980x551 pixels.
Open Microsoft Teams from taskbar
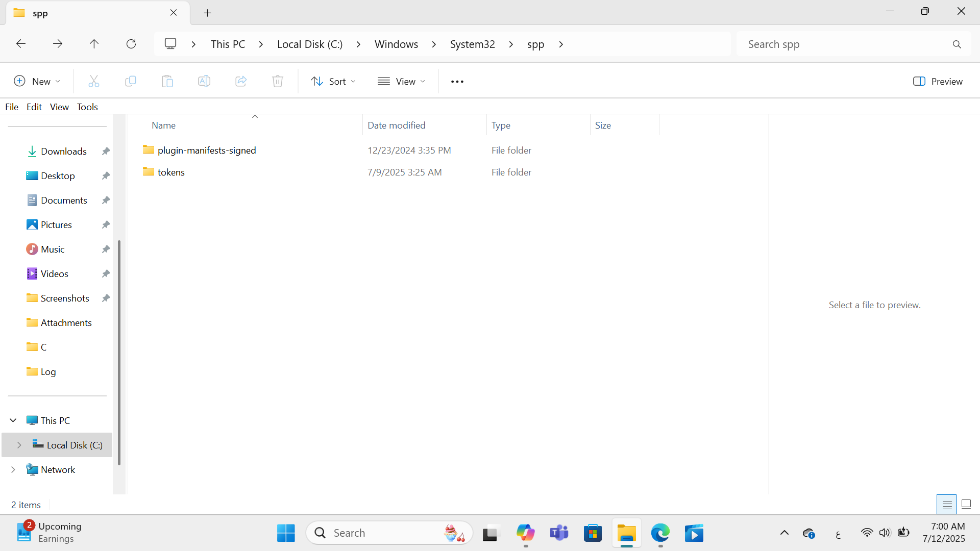coord(559,533)
